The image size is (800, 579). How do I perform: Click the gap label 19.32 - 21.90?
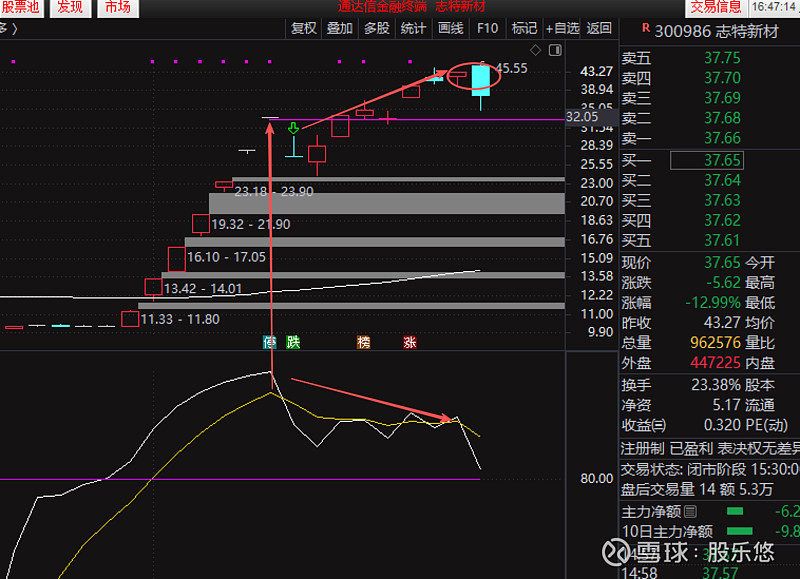[x=251, y=224]
